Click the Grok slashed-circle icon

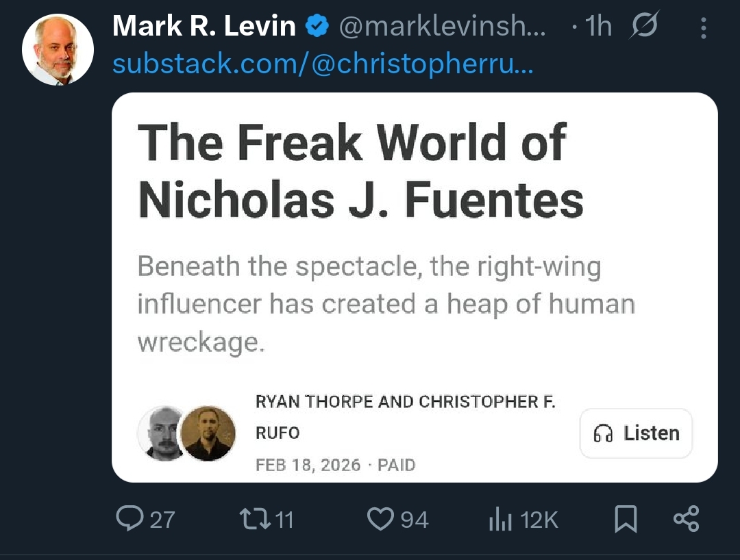coord(642,27)
